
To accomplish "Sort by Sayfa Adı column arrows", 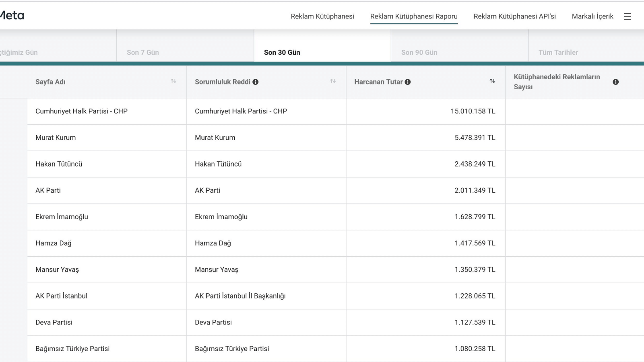I will [x=173, y=81].
